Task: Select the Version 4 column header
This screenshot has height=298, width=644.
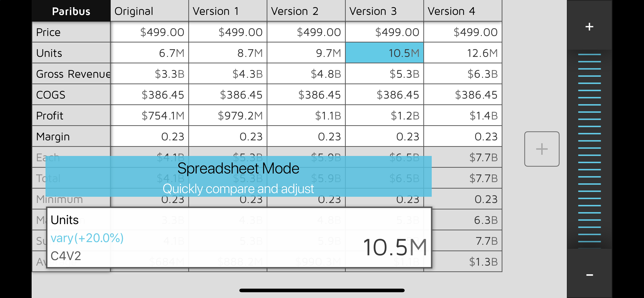Action: pos(462,11)
